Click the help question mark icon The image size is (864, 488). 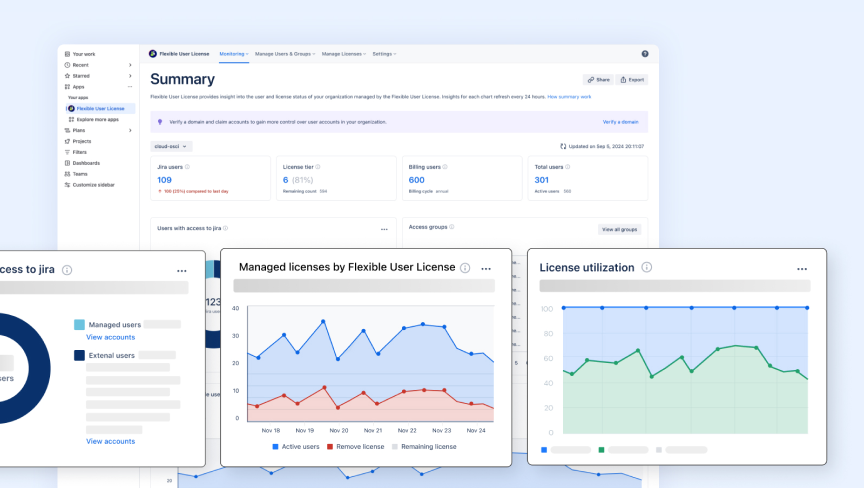point(645,54)
